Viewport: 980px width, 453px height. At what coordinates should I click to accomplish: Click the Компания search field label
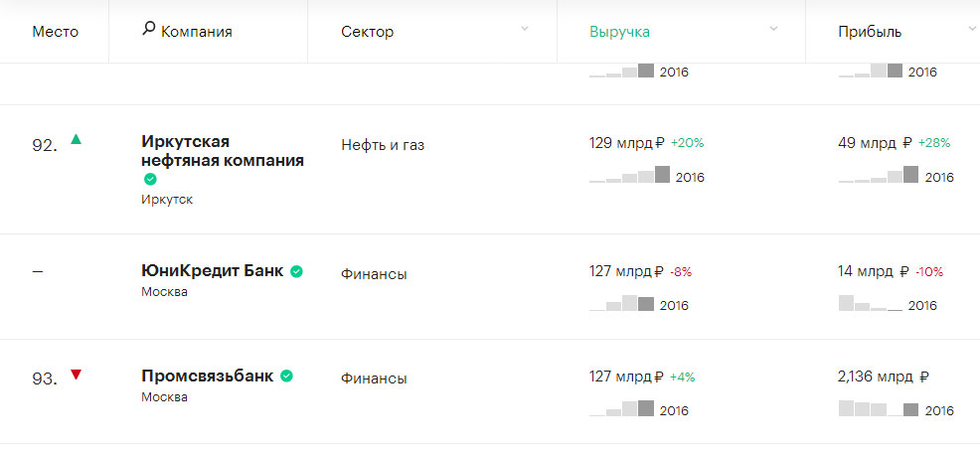[x=197, y=32]
